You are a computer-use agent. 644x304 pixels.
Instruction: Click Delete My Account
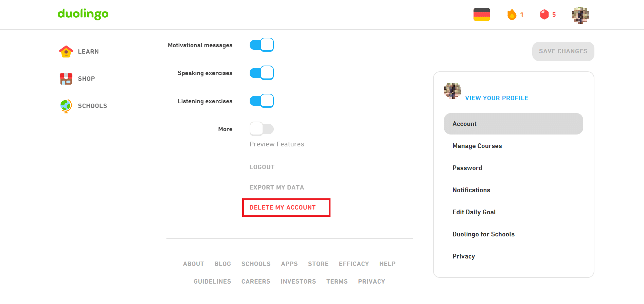pyautogui.click(x=283, y=208)
